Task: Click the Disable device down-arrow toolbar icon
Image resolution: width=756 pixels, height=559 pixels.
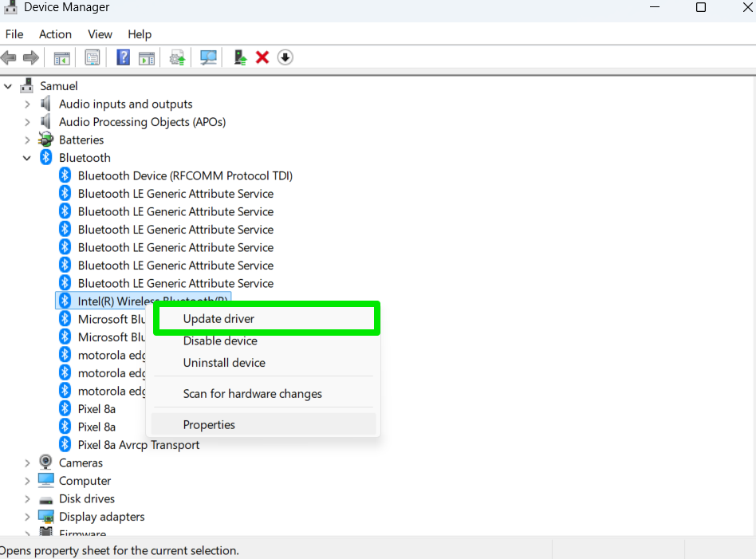Action: (x=285, y=58)
